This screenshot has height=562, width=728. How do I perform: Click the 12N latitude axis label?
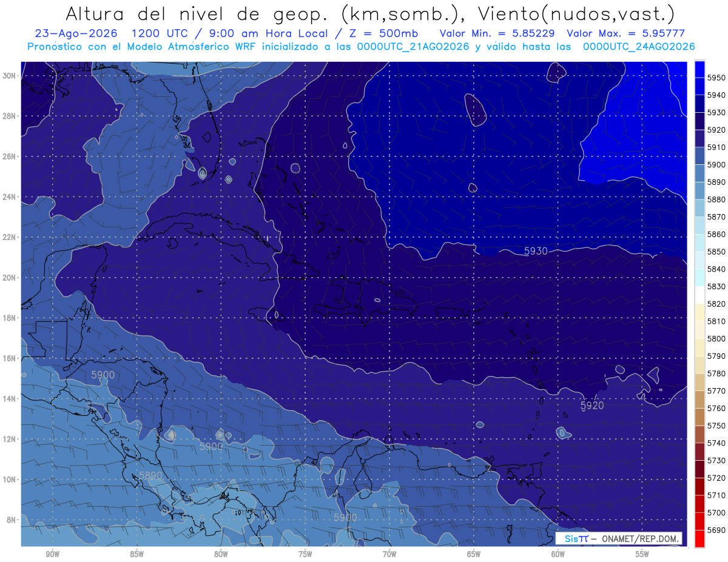point(10,439)
